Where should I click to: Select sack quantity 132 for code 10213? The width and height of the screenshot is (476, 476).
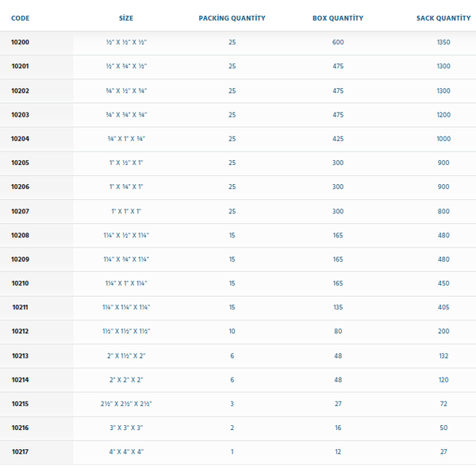443,355
